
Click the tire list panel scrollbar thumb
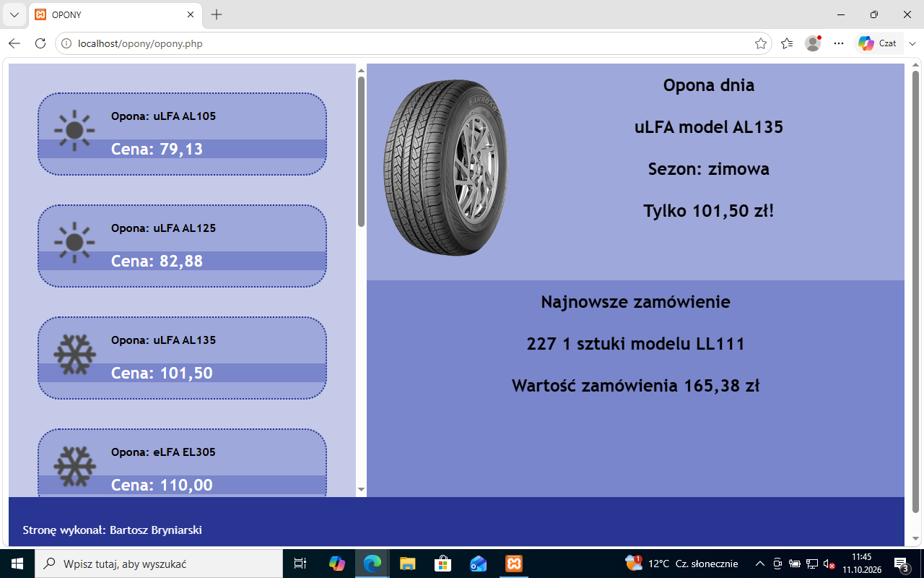(361, 152)
